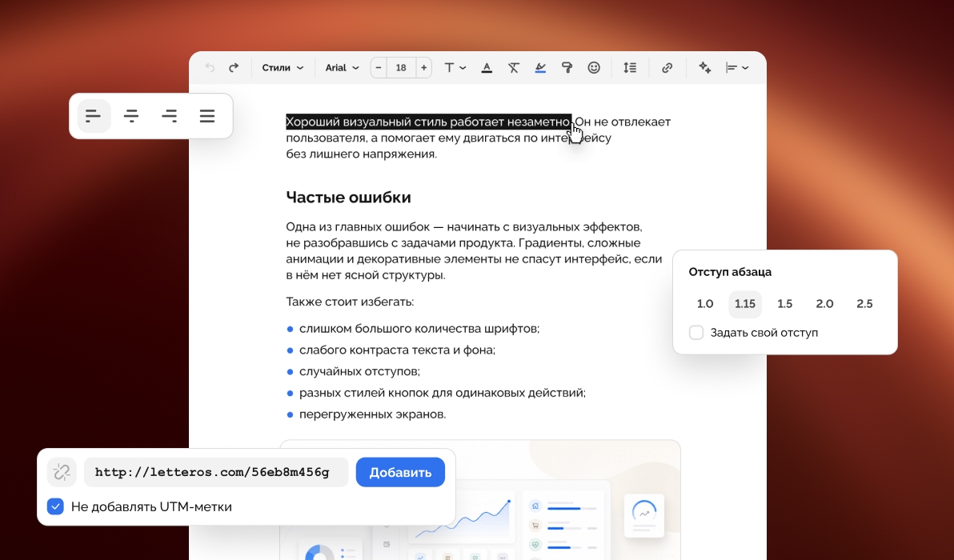Click bullet item перегруженных экранов
954x560 pixels.
point(372,414)
